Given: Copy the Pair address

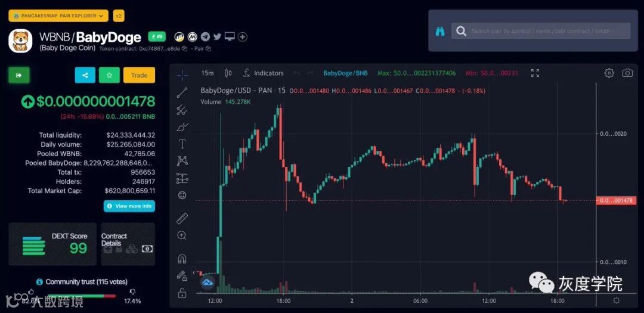Looking at the screenshot, I should pos(208,48).
